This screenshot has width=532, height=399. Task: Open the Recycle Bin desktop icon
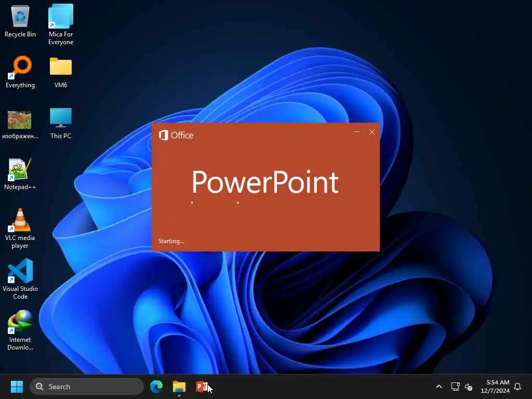[20, 21]
